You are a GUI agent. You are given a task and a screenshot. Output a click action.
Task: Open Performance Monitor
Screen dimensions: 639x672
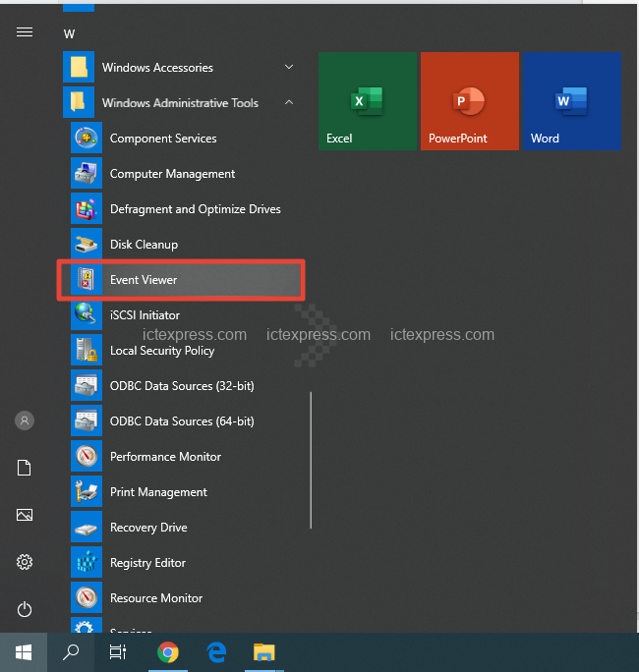[x=165, y=457]
